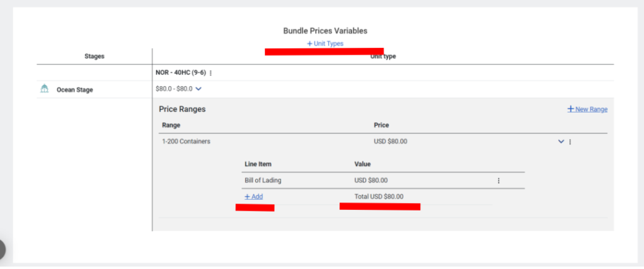Screen dimensions: 644x269
Task: Click the Price Ranges heading
Action: tap(182, 109)
